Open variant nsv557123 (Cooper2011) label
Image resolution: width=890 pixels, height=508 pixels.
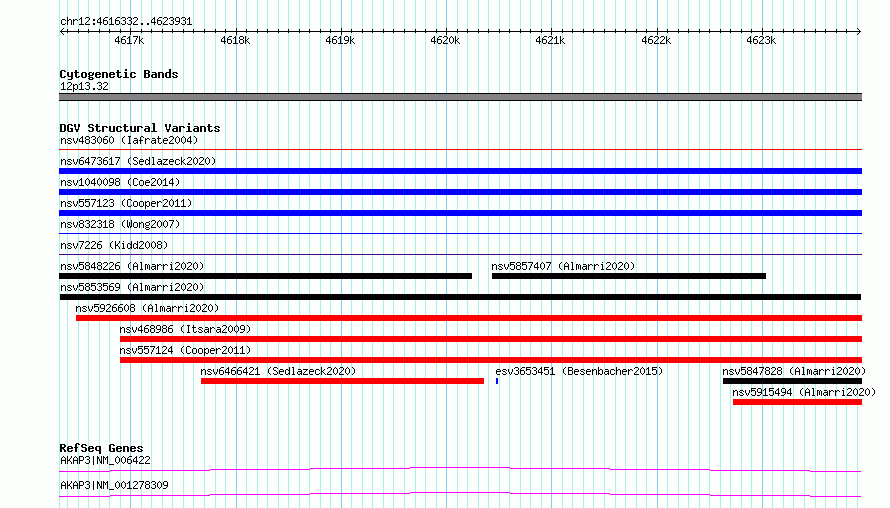coord(126,203)
